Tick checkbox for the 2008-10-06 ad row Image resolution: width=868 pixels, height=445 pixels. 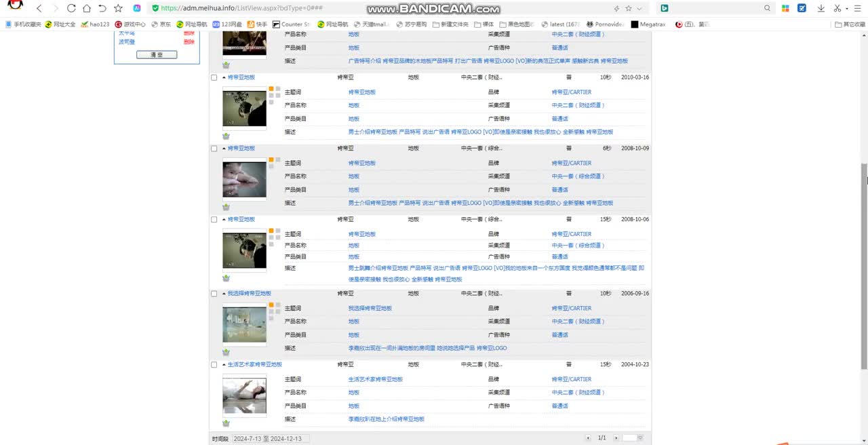(x=214, y=220)
